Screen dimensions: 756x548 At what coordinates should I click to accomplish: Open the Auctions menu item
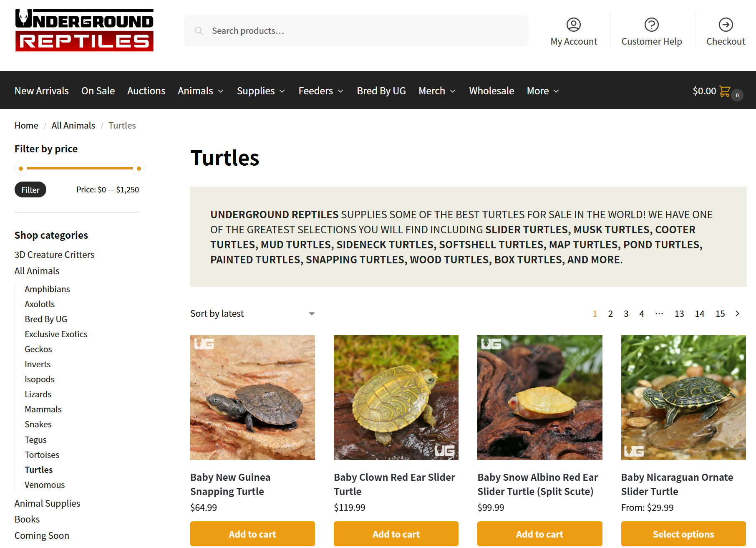(x=146, y=91)
